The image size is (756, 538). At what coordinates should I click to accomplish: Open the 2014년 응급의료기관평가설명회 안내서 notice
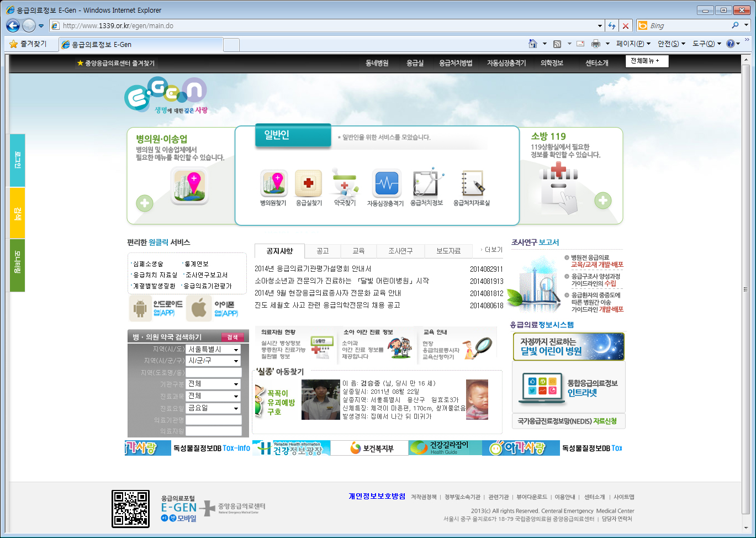click(x=313, y=269)
